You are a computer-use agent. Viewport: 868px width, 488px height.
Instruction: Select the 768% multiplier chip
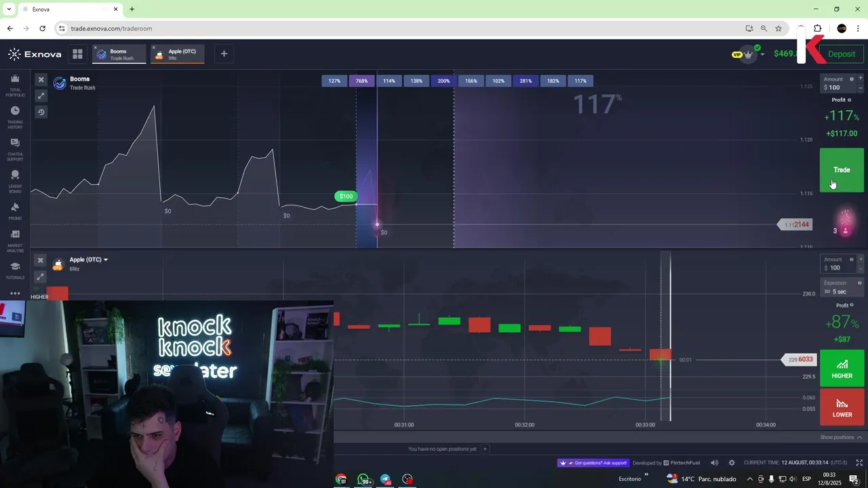[361, 81]
